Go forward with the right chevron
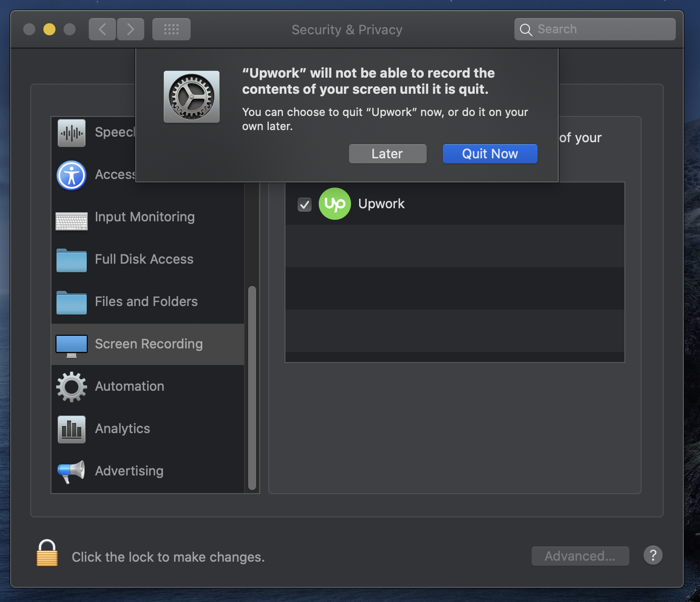Image resolution: width=700 pixels, height=602 pixels. (131, 29)
